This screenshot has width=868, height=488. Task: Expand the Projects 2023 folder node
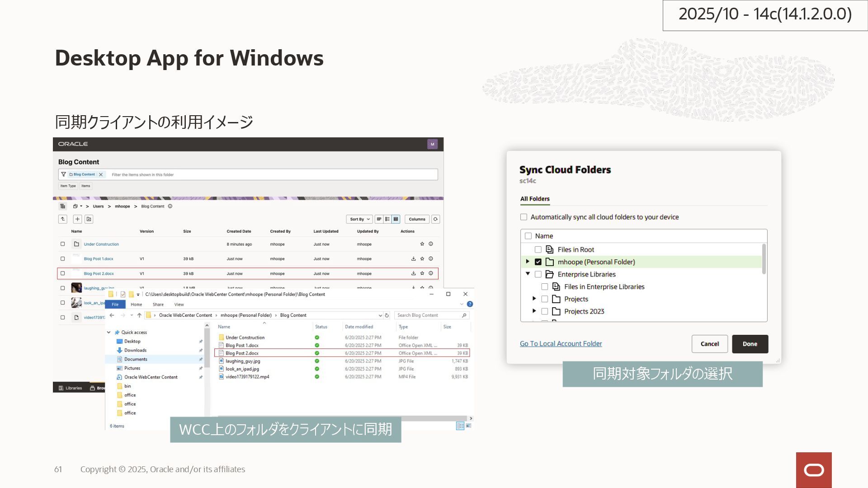point(534,311)
